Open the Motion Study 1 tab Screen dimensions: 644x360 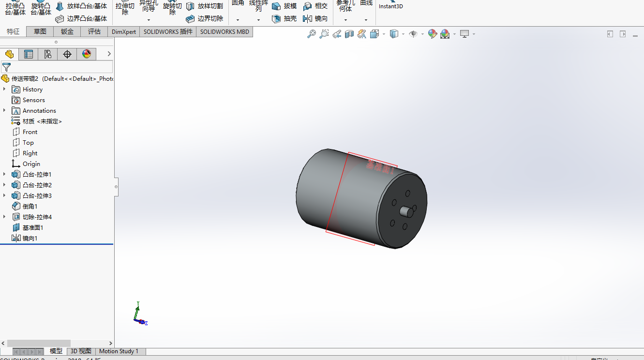(x=119, y=351)
